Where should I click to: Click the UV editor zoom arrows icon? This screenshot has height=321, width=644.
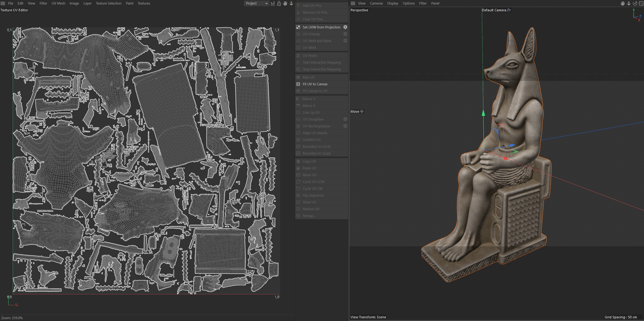coord(291,3)
